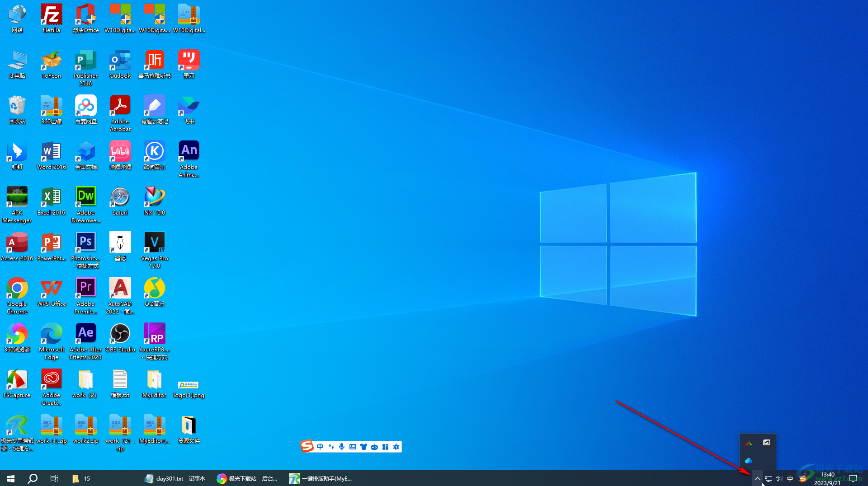This screenshot has width=868, height=486.
Task: Select the 模板.txt file on desktop
Action: click(120, 383)
